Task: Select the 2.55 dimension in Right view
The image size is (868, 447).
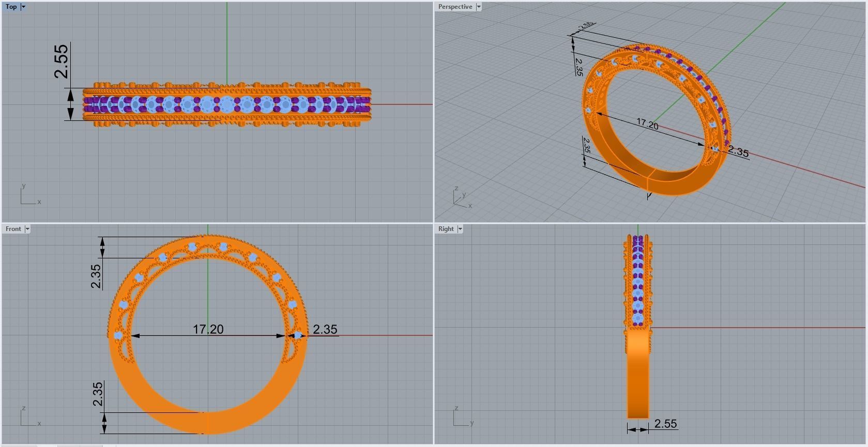Action: [665, 424]
